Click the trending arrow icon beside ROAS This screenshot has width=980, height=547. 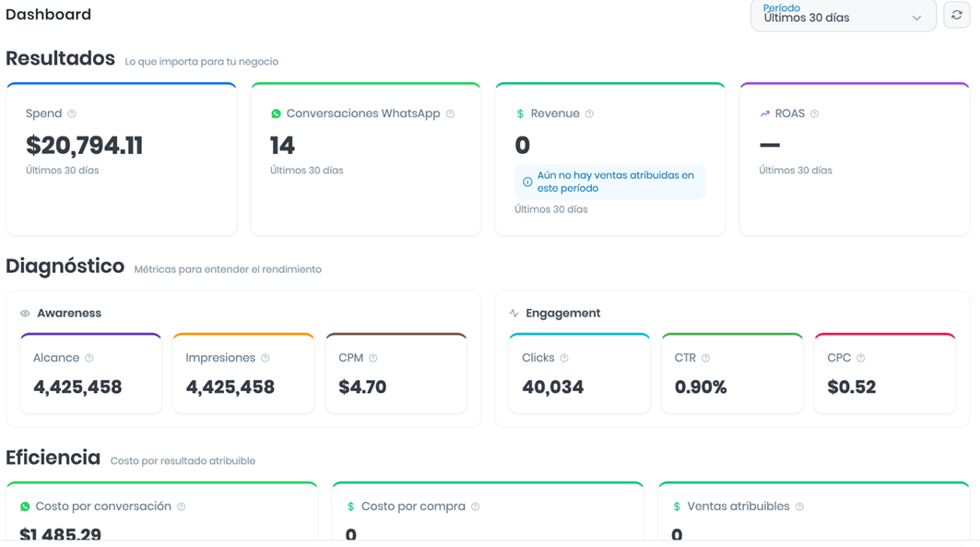pyautogui.click(x=764, y=113)
